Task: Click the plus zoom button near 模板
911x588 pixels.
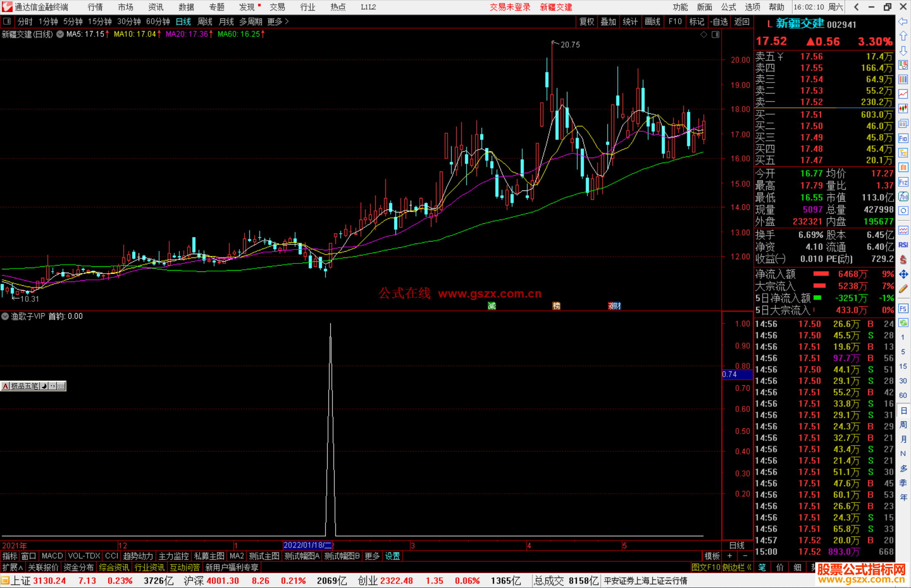Action: [730, 556]
